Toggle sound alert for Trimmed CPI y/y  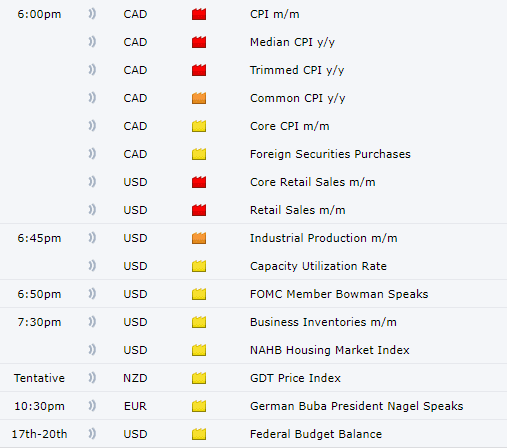click(x=92, y=70)
